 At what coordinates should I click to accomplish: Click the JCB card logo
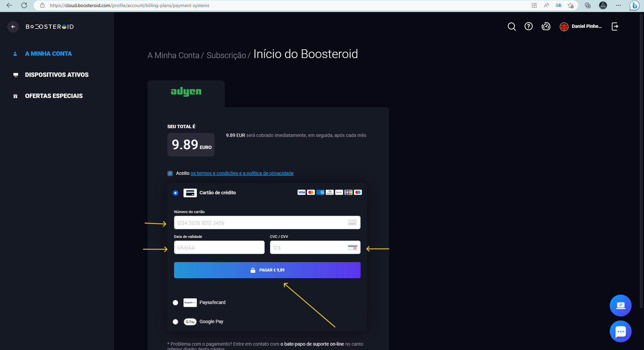pos(348,192)
